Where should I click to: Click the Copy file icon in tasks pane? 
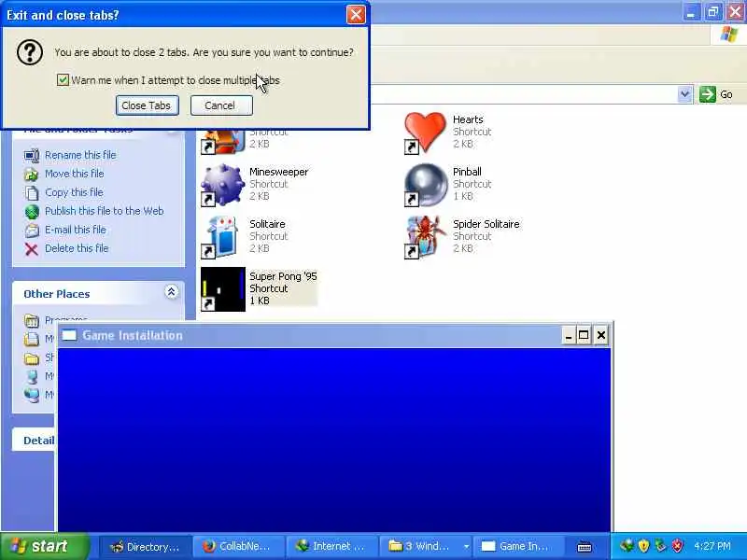pyautogui.click(x=32, y=193)
